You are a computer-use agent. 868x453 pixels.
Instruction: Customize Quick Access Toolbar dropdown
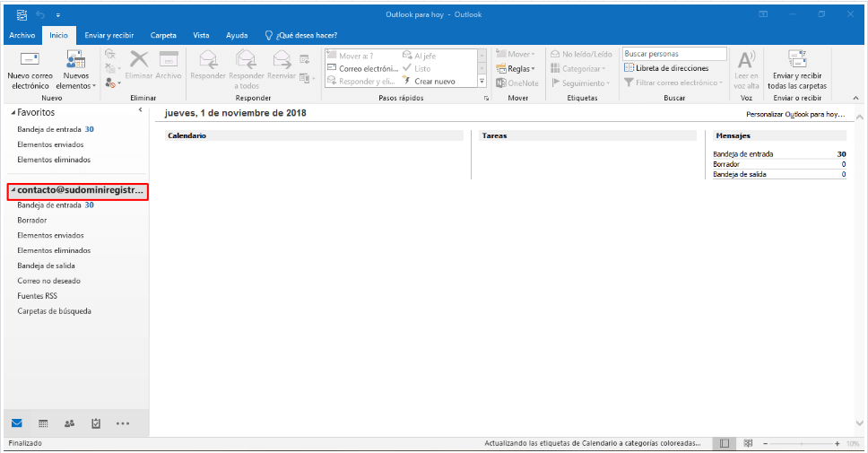pyautogui.click(x=58, y=15)
